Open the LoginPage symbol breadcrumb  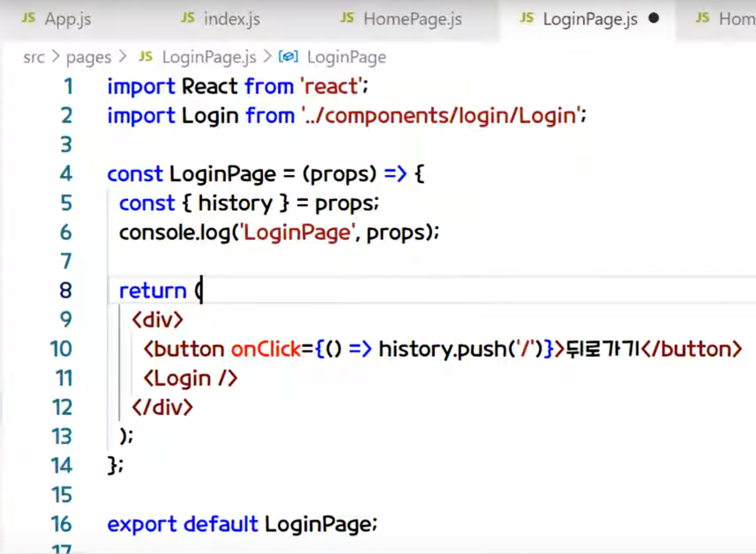click(346, 57)
